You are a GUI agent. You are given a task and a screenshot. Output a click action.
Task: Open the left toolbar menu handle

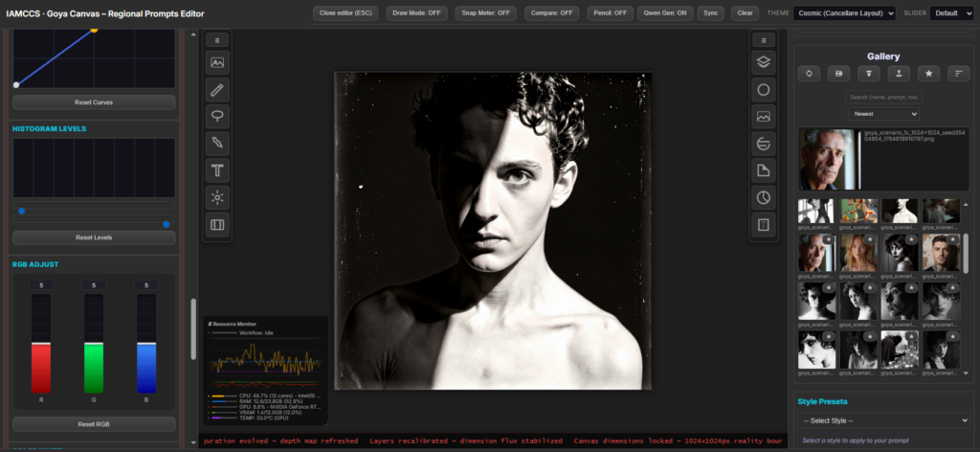tap(217, 40)
